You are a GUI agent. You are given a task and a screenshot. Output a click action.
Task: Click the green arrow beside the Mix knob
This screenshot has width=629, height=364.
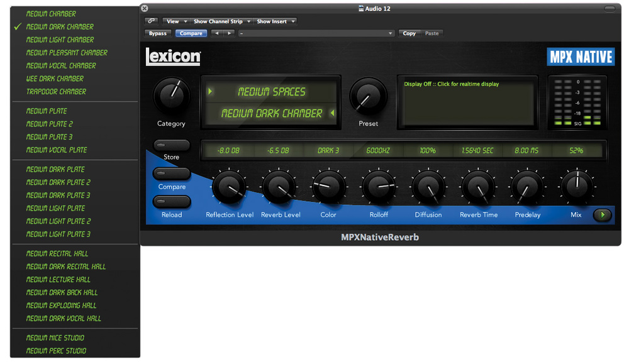coord(602,215)
